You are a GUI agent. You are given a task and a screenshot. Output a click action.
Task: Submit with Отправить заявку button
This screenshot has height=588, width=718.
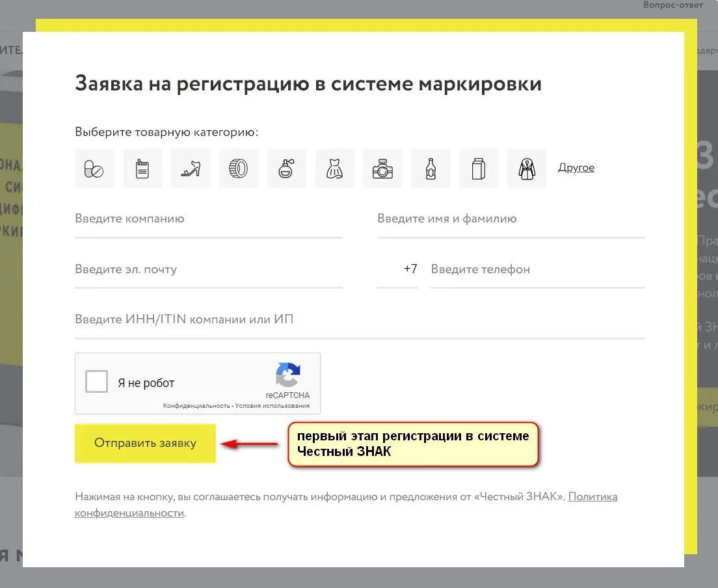click(145, 444)
